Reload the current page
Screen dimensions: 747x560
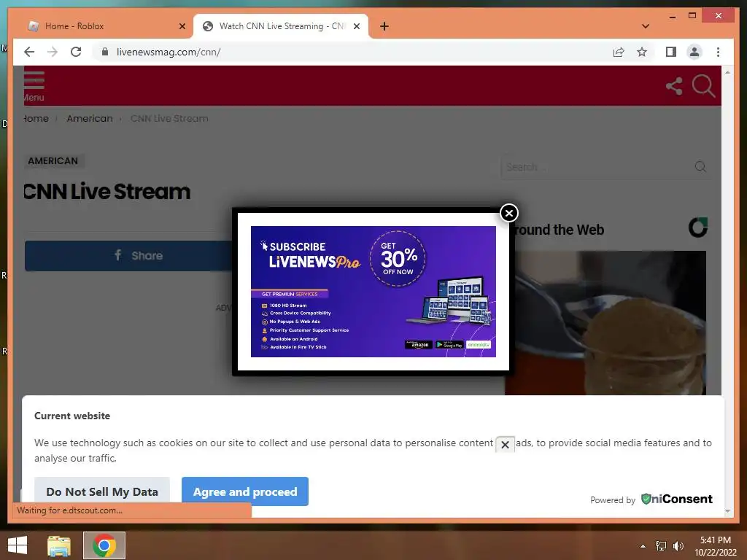[76, 52]
